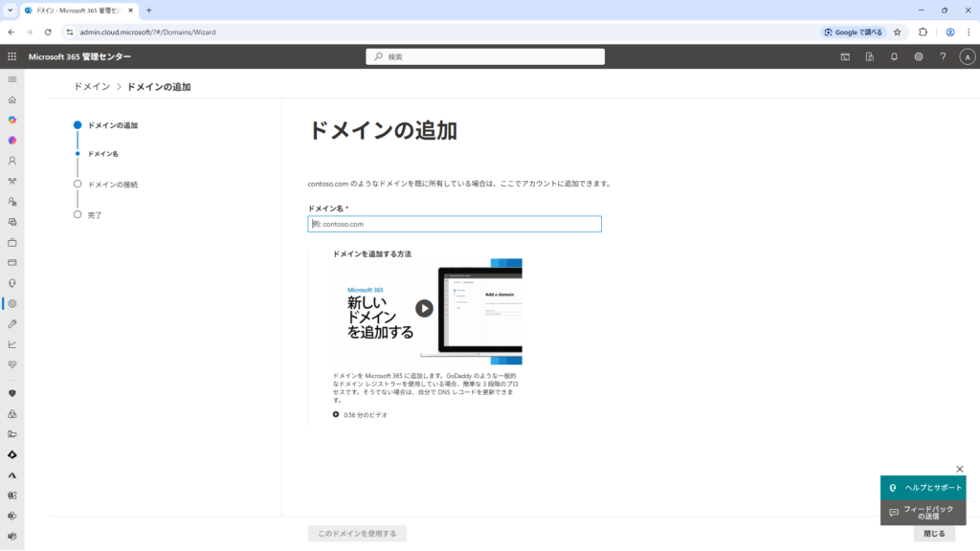
Task: Click the 閉じる button
Action: pos(933,534)
